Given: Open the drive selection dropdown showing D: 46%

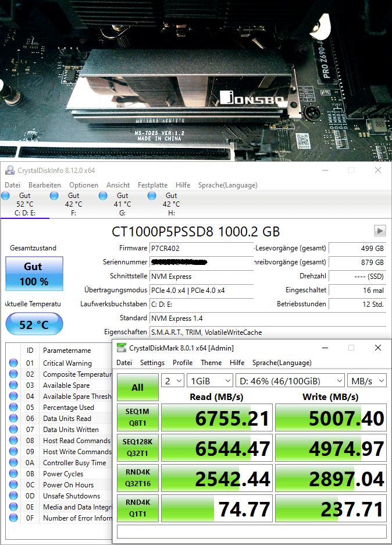Looking at the screenshot, I should [x=290, y=381].
